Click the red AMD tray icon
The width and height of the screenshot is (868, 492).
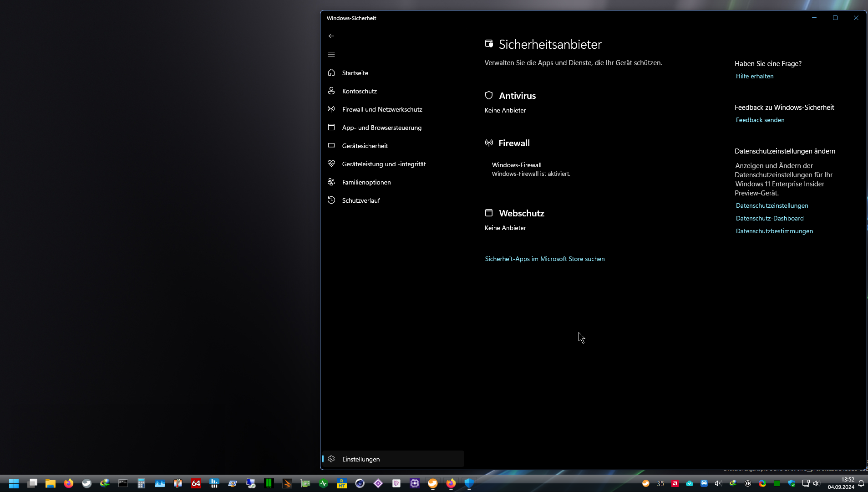(675, 483)
